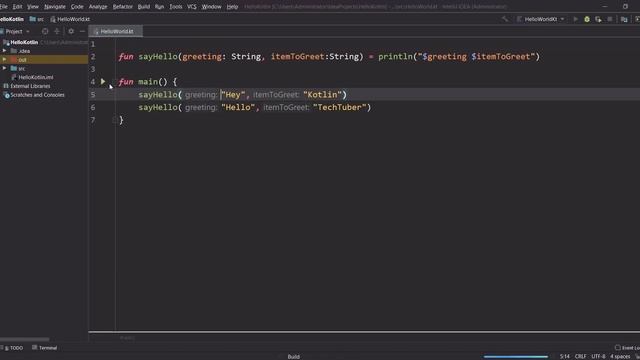This screenshot has width=640, height=360.
Task: Click the gutter run arrow beside main()
Action: click(103, 82)
